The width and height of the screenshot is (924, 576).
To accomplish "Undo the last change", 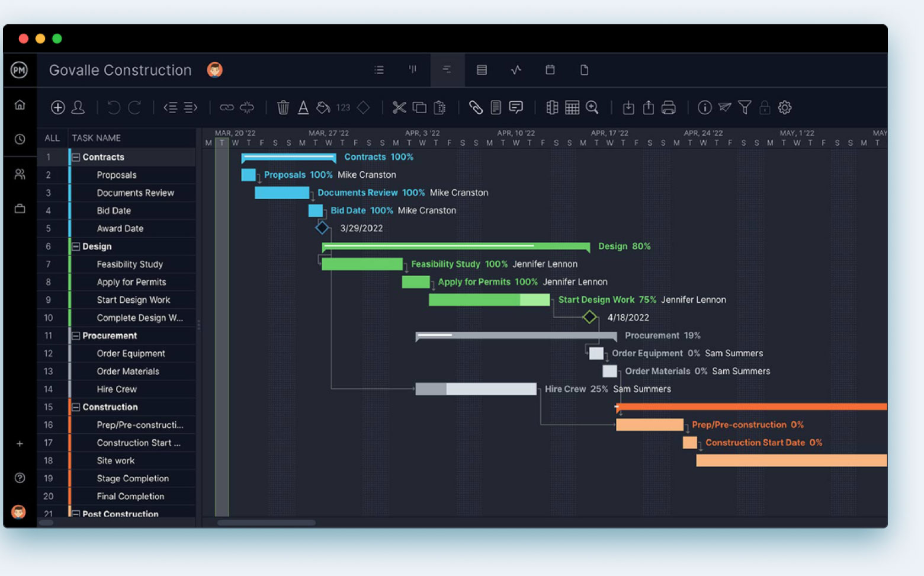I will [x=113, y=107].
